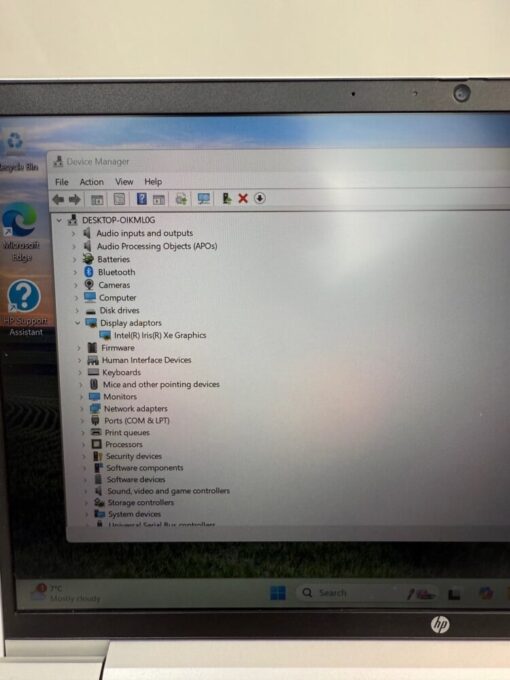Collapse the DESKTOP-OIKML0G root node

[x=59, y=220]
